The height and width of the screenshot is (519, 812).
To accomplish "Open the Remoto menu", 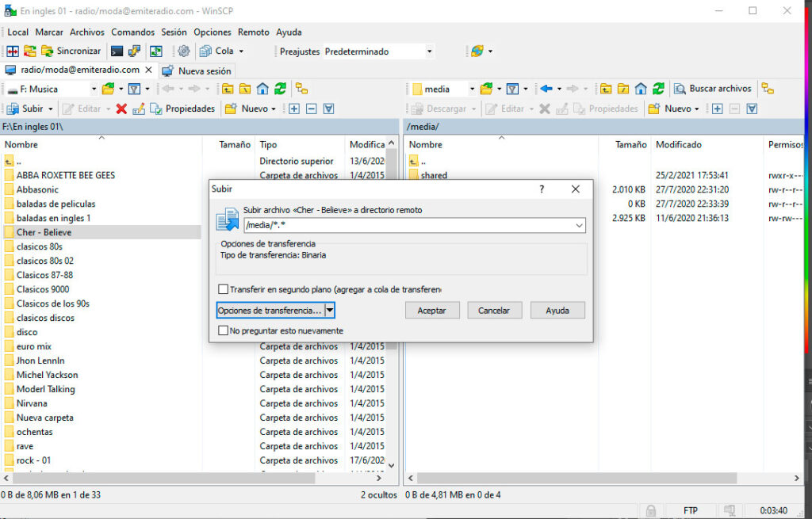I will 253,32.
